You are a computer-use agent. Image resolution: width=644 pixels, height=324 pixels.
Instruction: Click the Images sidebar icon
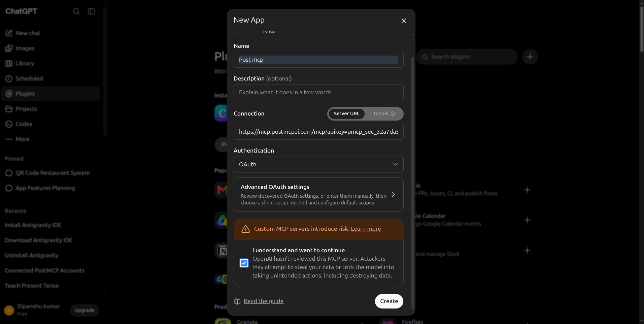(x=9, y=48)
